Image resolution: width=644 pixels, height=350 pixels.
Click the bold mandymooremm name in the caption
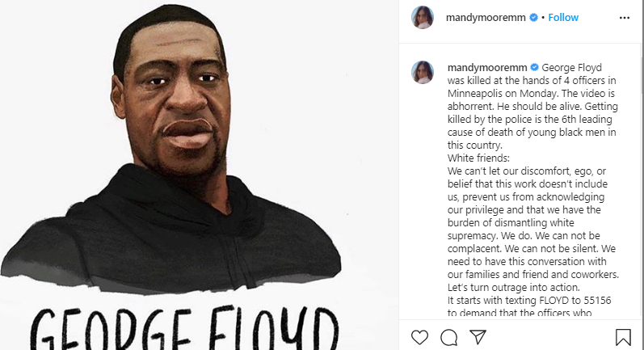(x=487, y=67)
